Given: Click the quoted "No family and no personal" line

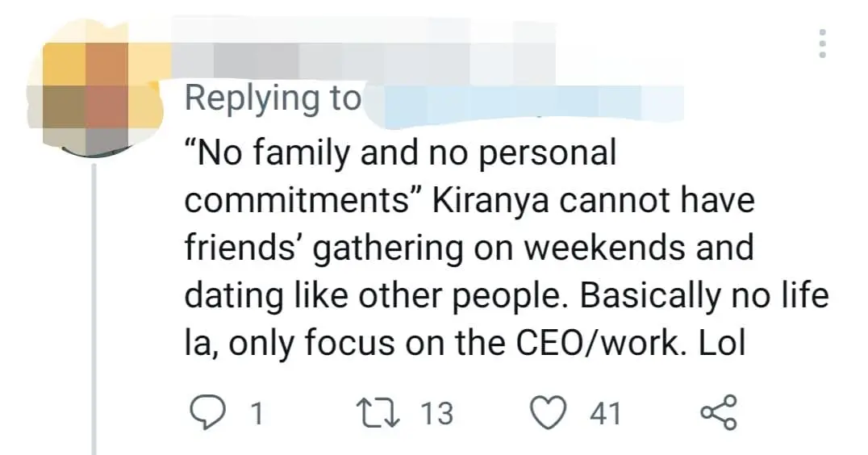Looking at the screenshot, I should [400, 152].
